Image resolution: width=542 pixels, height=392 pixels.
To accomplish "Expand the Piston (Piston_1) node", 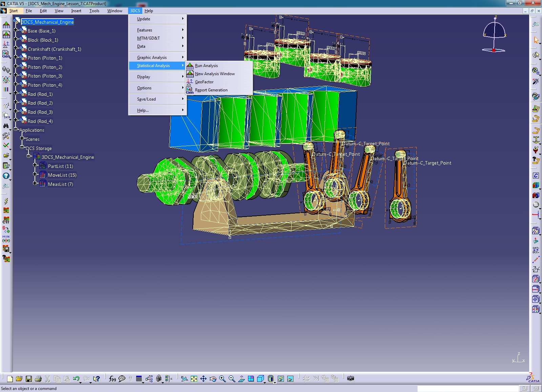I will (16, 57).
